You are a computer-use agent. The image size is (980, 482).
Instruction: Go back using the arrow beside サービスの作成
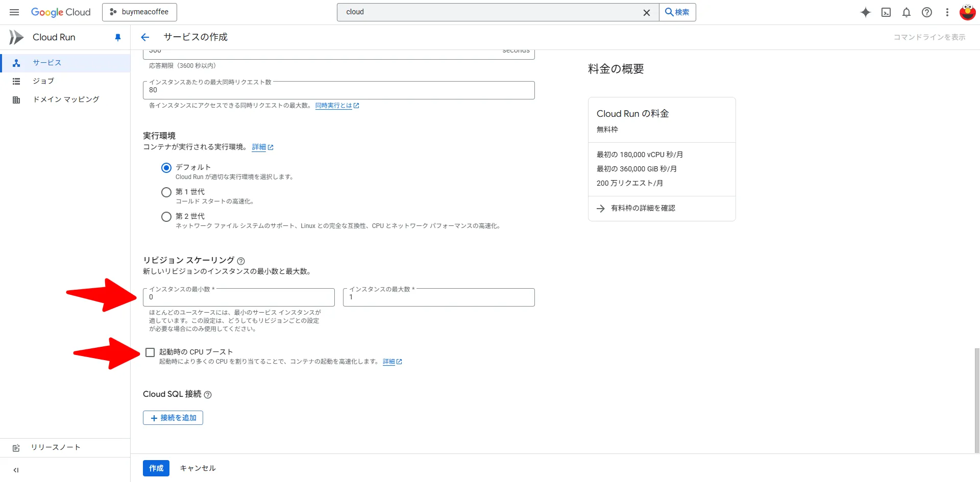145,37
